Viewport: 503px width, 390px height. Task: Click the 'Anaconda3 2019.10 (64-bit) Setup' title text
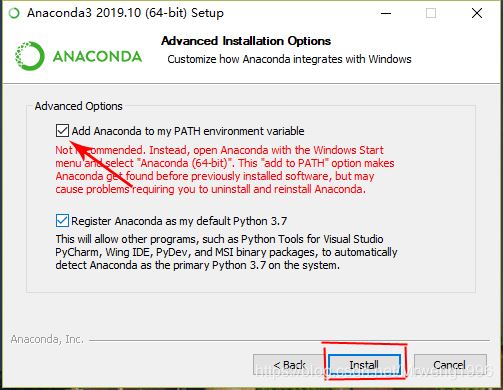[125, 13]
